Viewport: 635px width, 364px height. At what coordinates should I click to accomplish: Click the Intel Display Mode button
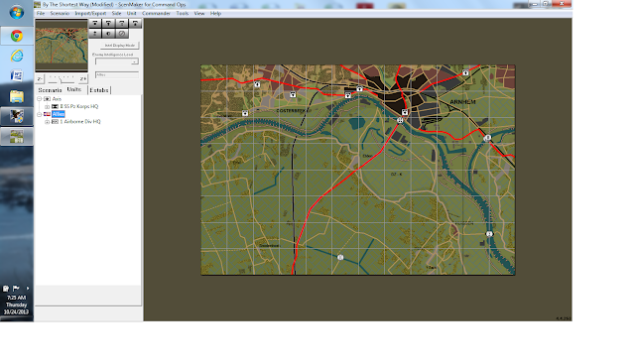pyautogui.click(x=120, y=46)
